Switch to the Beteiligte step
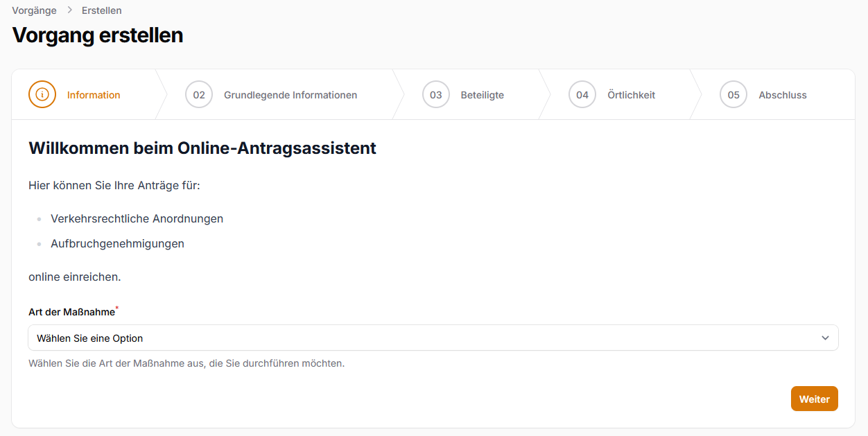868x436 pixels. 482,95
